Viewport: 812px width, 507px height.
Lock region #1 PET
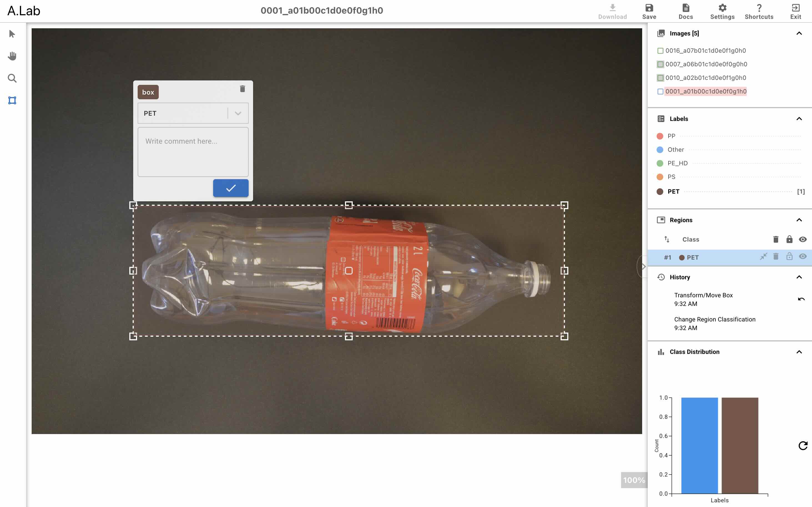click(789, 257)
